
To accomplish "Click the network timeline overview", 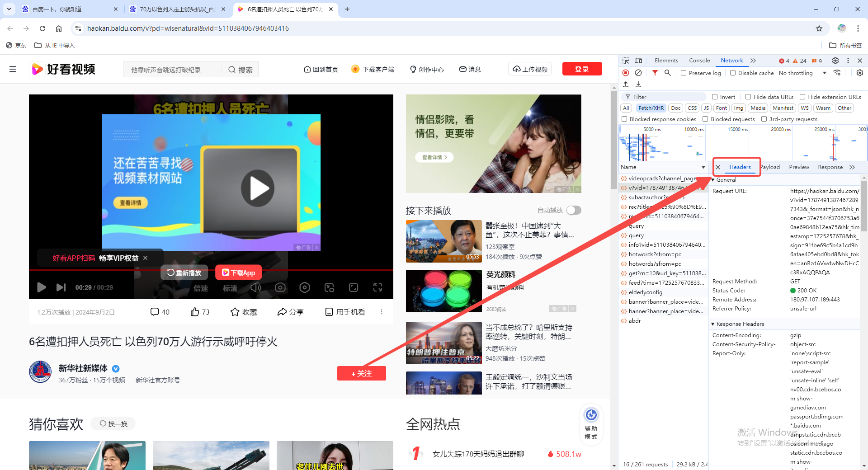I will 742,143.
